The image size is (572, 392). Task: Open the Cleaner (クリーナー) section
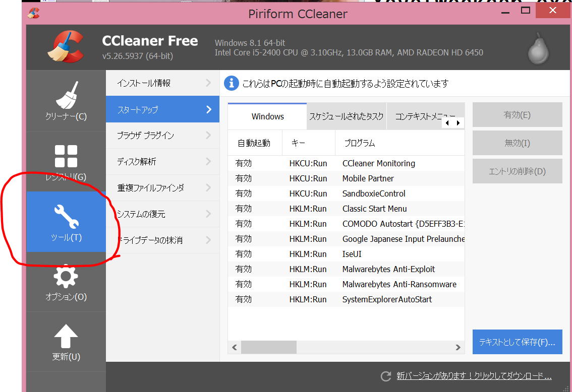[x=66, y=101]
